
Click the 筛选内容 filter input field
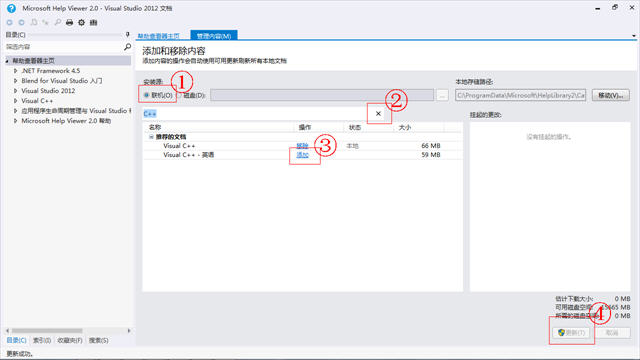tap(63, 47)
